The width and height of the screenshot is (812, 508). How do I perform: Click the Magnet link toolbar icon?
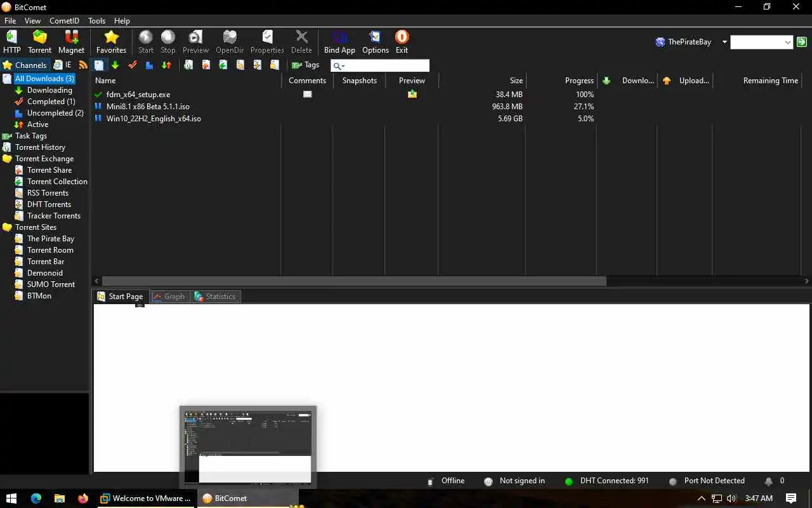[x=71, y=42]
